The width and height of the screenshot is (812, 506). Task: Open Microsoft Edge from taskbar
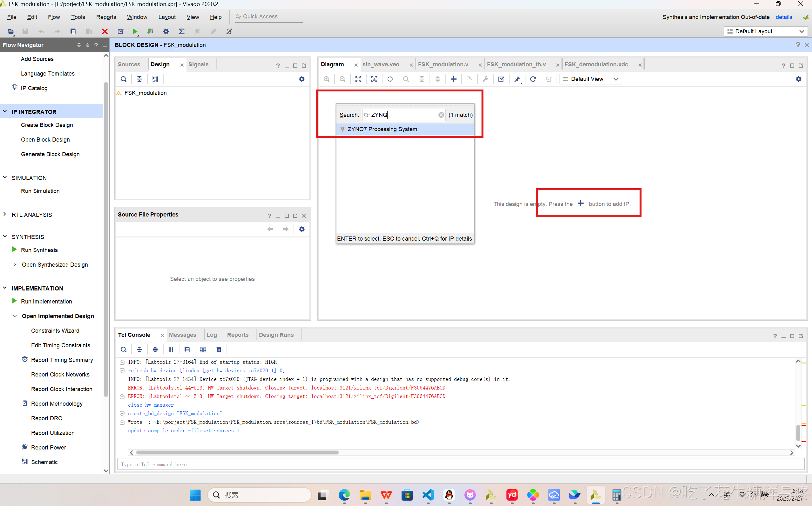pyautogui.click(x=344, y=495)
